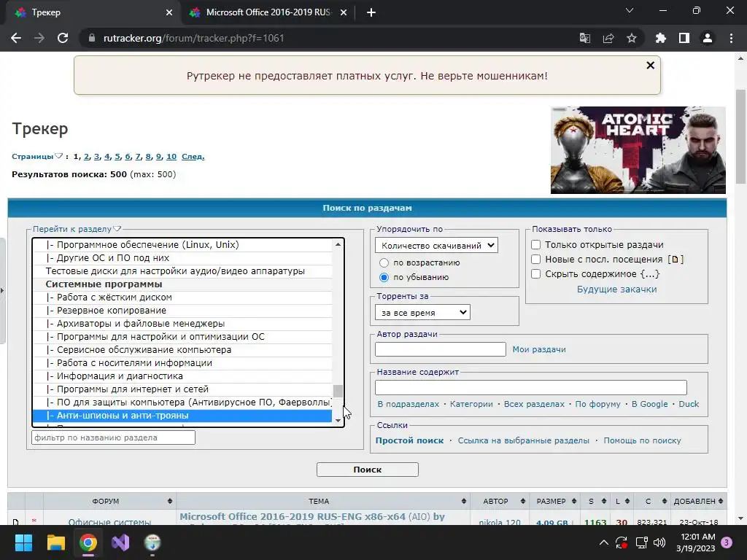The height and width of the screenshot is (560, 747).
Task: Open the volume control
Action: pyautogui.click(x=659, y=542)
